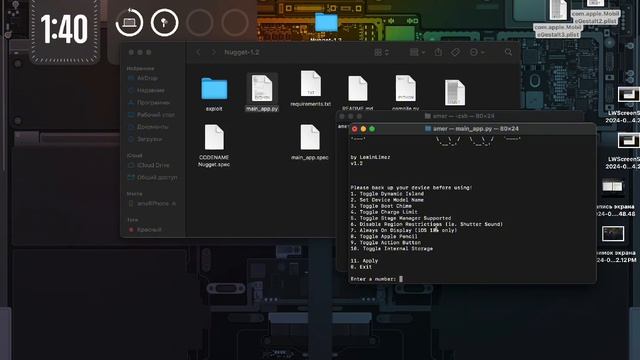Click "3. Toggle Boot Chime" line
Viewport: 640px width, 360px height.
click(x=381, y=206)
